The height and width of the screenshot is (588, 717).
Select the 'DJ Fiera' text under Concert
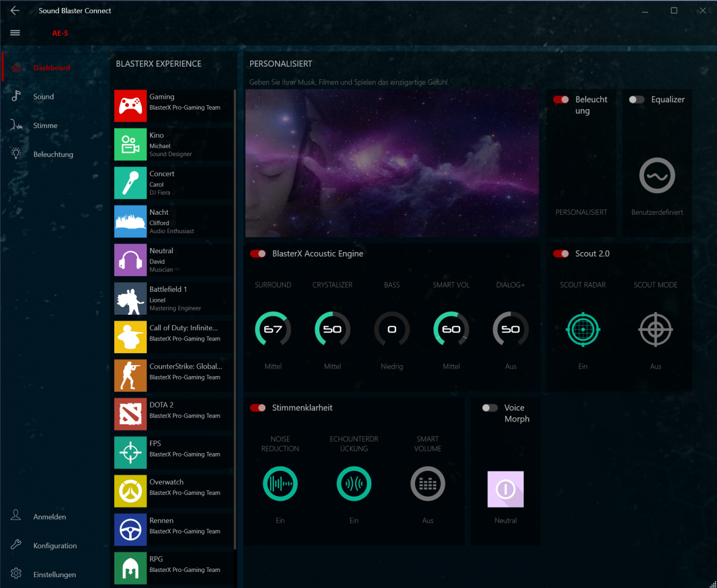point(160,192)
